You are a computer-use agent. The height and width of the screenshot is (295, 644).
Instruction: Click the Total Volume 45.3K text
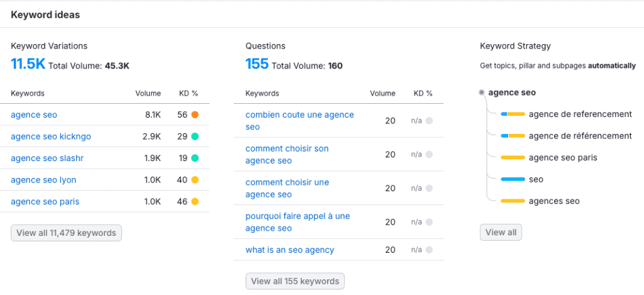(89, 66)
